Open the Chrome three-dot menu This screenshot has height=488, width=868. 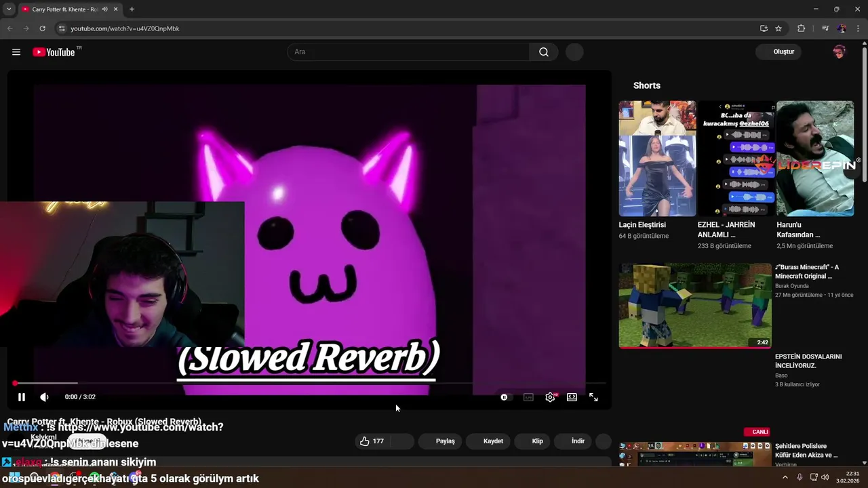(858, 28)
